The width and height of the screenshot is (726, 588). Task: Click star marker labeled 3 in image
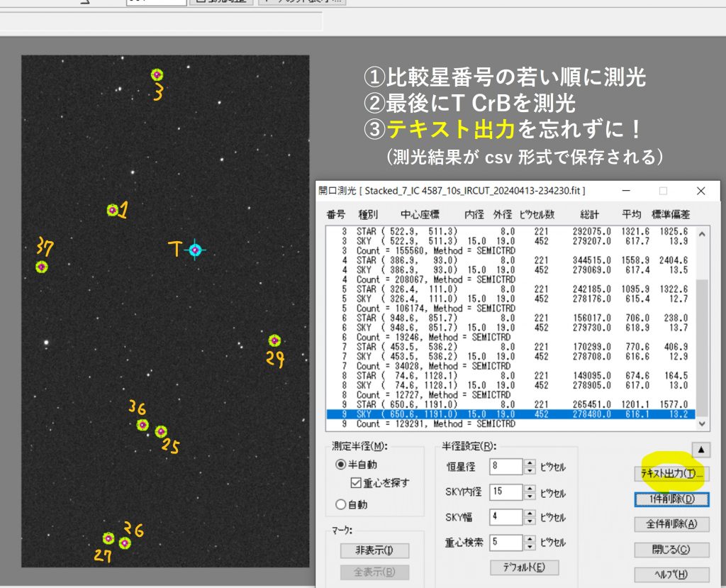pyautogui.click(x=157, y=74)
